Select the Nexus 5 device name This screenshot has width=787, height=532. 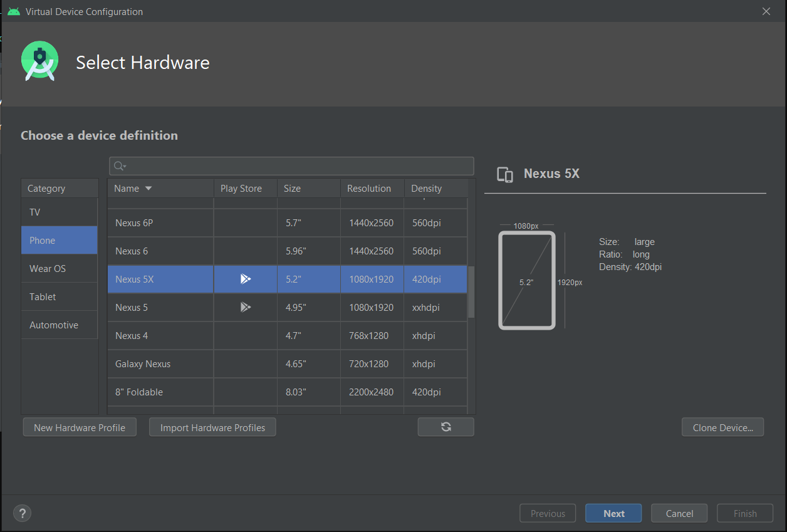pos(132,307)
